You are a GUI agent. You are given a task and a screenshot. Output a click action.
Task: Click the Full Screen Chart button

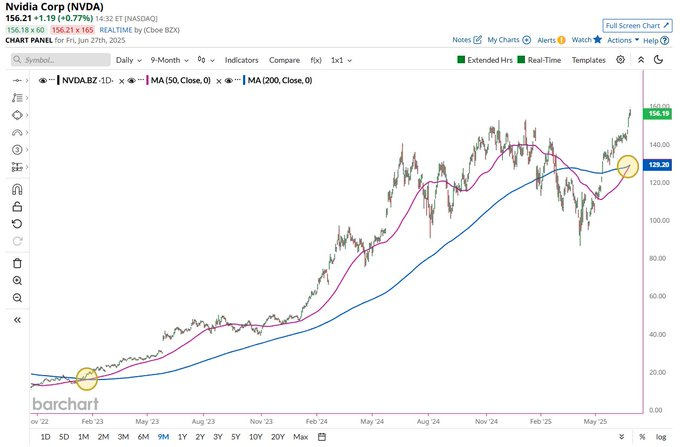[x=637, y=26]
